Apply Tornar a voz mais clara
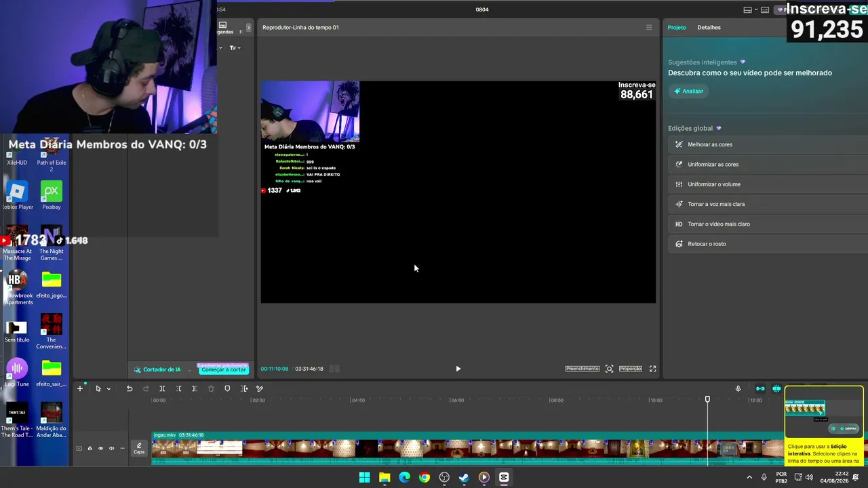This screenshot has height=488, width=868. (x=768, y=204)
